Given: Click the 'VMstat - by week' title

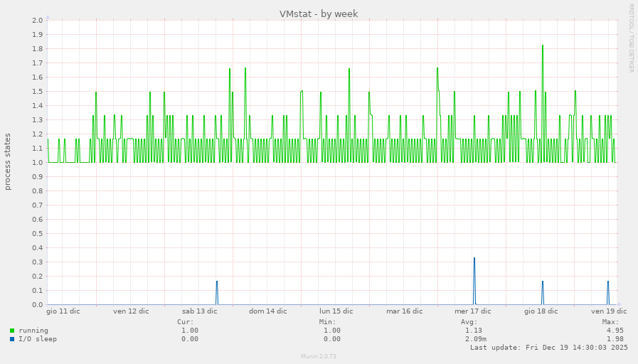Looking at the screenshot, I should pyautogui.click(x=319, y=14).
